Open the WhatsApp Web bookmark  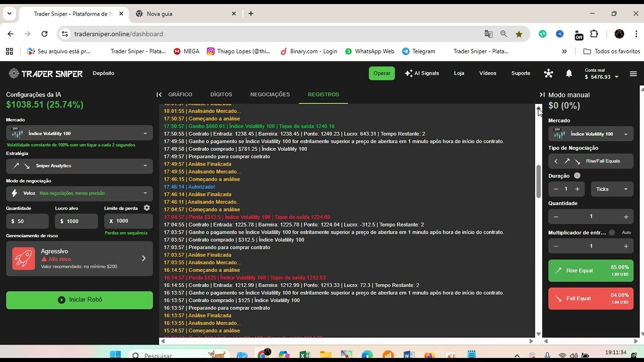(x=370, y=51)
